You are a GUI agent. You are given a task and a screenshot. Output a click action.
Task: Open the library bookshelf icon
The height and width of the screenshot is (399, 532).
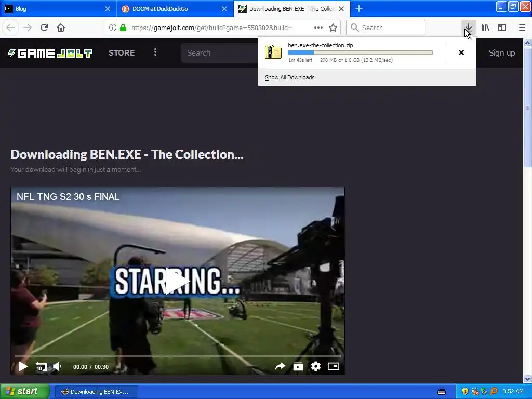click(485, 28)
